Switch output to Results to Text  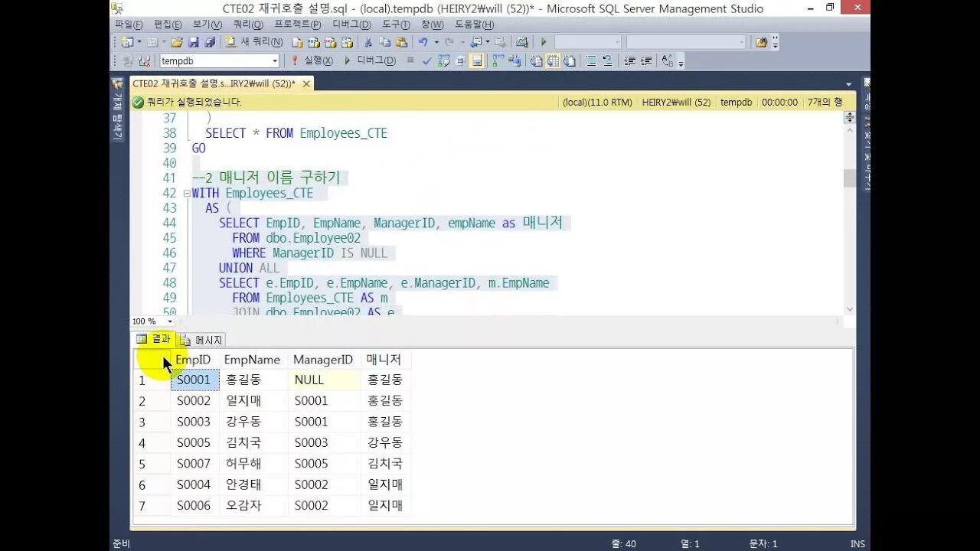[536, 61]
